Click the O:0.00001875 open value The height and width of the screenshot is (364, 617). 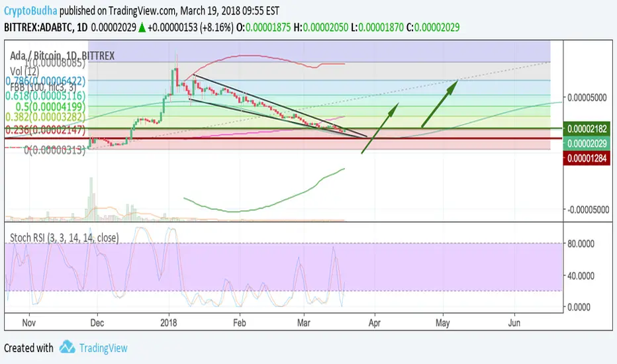click(263, 28)
